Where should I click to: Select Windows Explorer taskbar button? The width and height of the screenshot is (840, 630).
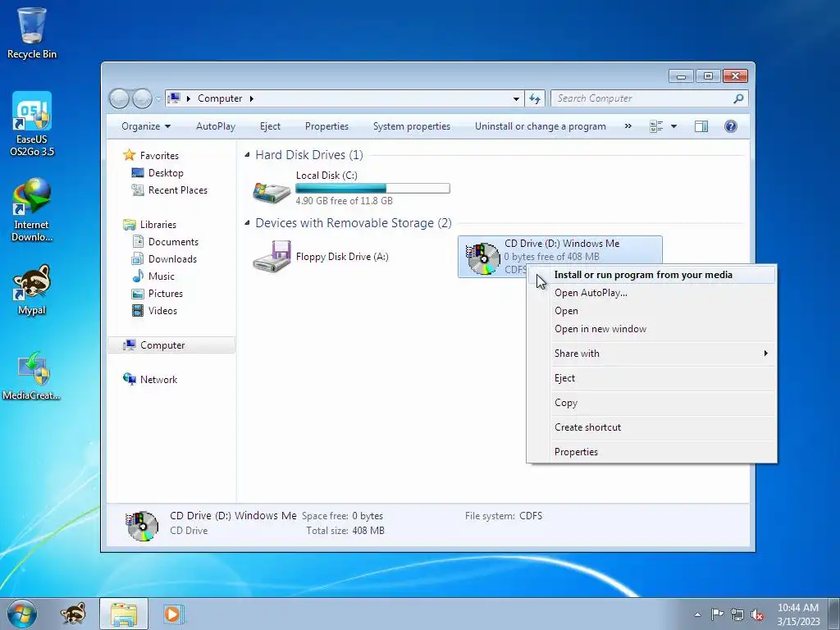[x=124, y=614]
